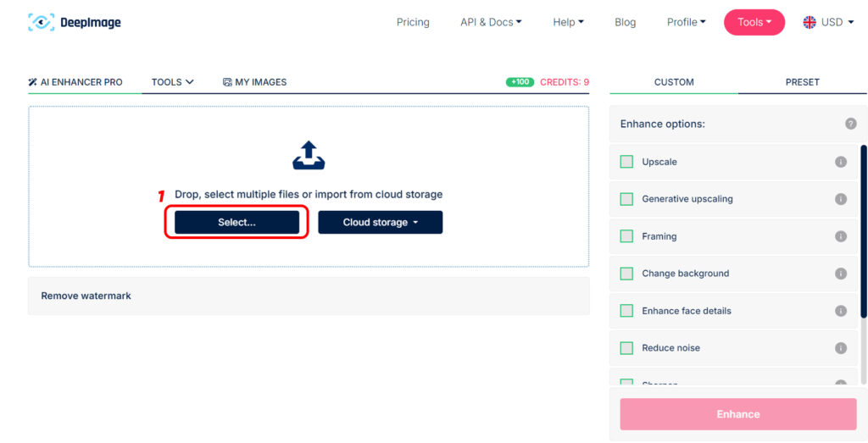
Task: Open info icon for Generative upscaling
Action: (840, 199)
